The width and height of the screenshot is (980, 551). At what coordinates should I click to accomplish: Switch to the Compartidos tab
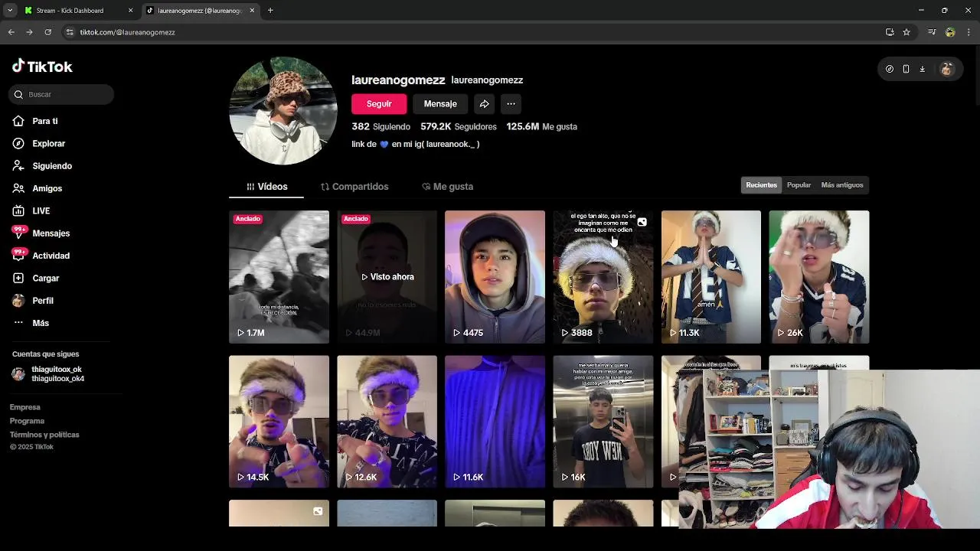[354, 187]
